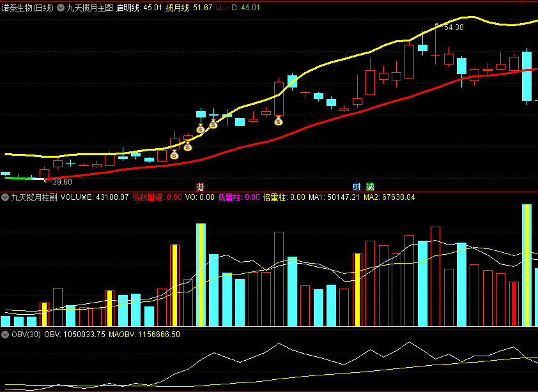Click the fourth money bag icon from left
The width and height of the screenshot is (538, 392).
tap(213, 124)
